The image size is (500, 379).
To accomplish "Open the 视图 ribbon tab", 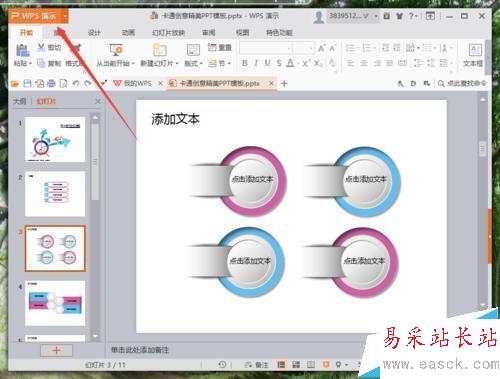I will click(x=242, y=33).
